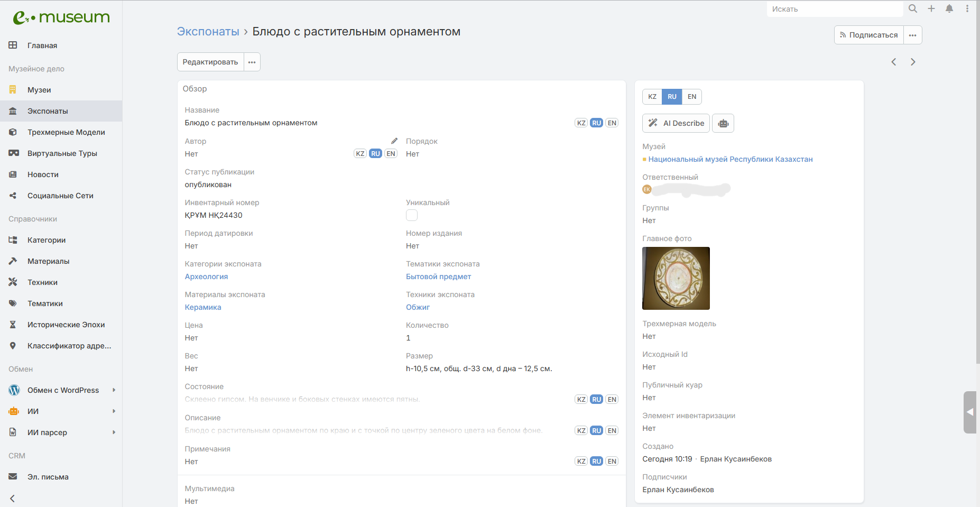The image size is (980, 507).
Task: Tick the Уникальный checkbox
Action: click(412, 215)
